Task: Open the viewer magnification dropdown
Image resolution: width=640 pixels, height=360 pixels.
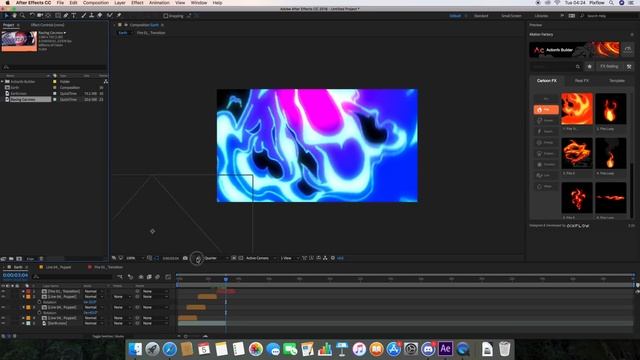Action: [134, 258]
